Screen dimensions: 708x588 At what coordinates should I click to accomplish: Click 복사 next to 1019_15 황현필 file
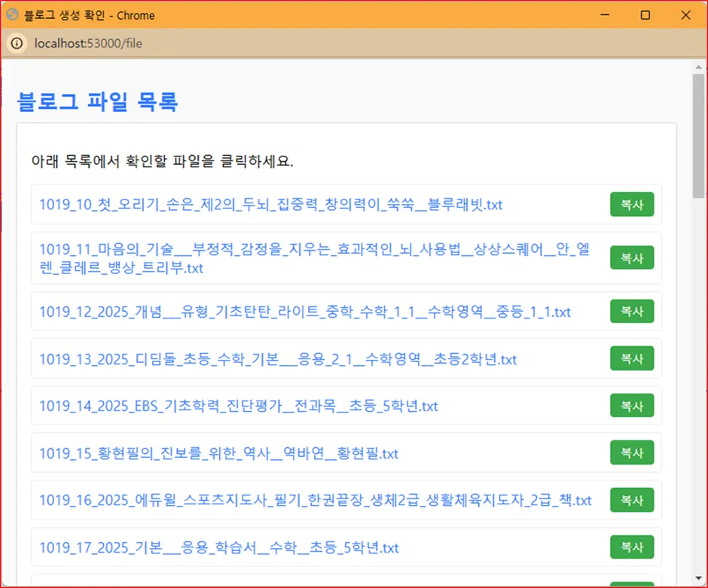click(632, 453)
